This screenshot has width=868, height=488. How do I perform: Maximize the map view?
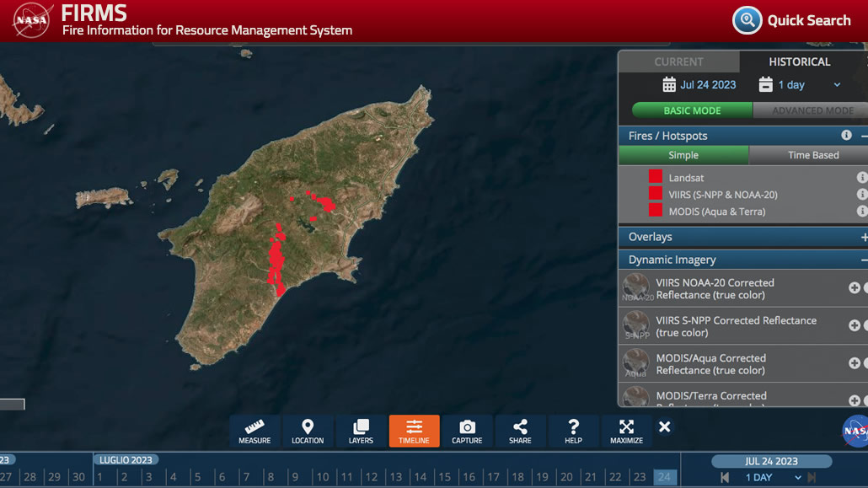point(627,431)
